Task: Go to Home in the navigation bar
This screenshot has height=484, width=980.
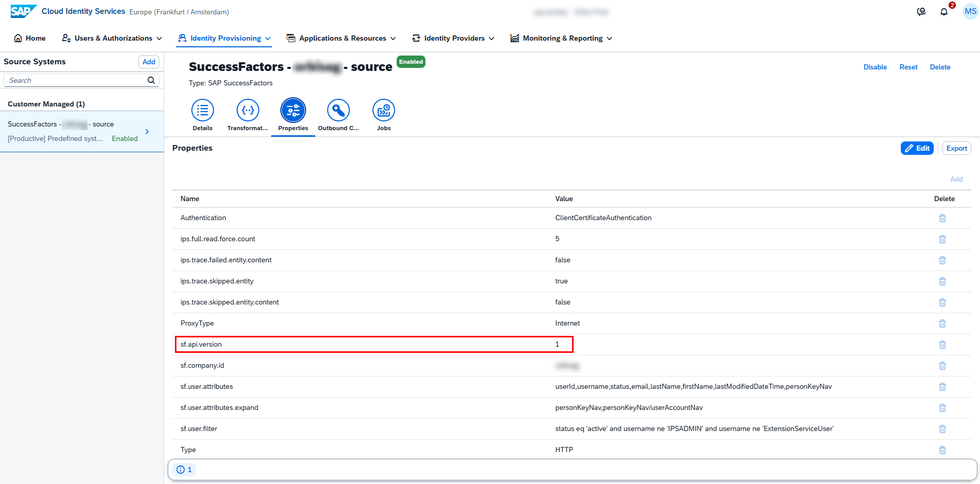Action: coord(30,38)
